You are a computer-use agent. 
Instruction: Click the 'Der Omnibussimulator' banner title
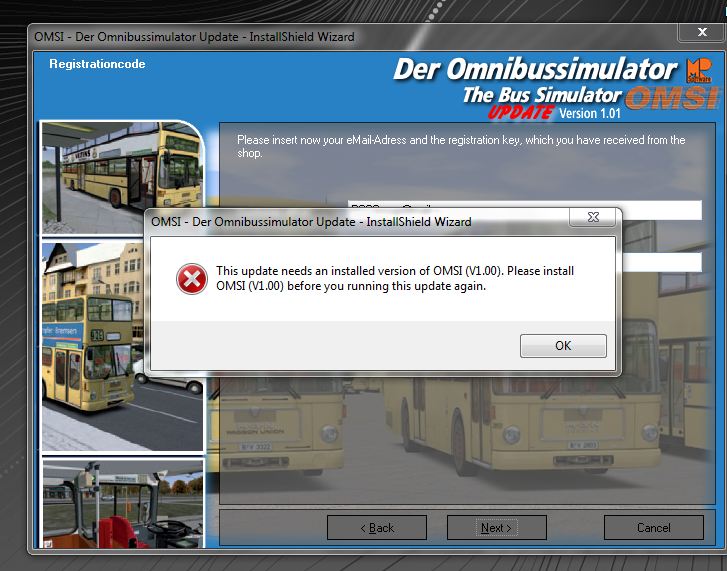(536, 70)
